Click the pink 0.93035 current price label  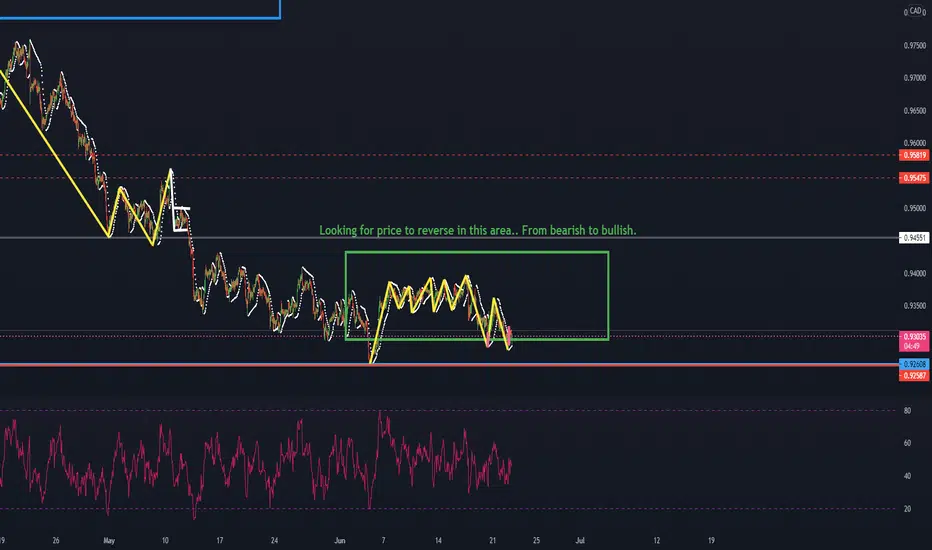pyautogui.click(x=914, y=337)
